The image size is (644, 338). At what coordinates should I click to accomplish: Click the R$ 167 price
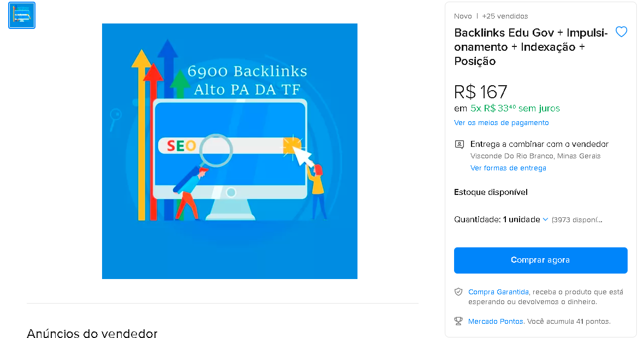click(480, 91)
